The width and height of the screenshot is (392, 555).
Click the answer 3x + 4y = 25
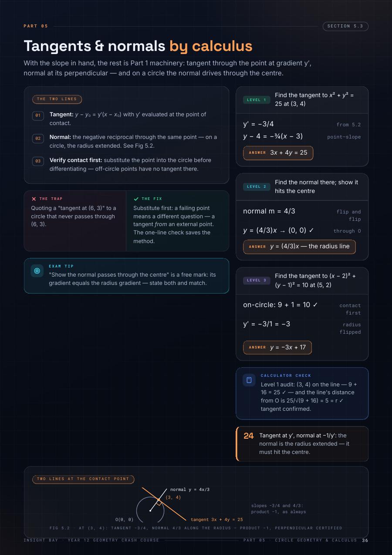[x=278, y=152]
